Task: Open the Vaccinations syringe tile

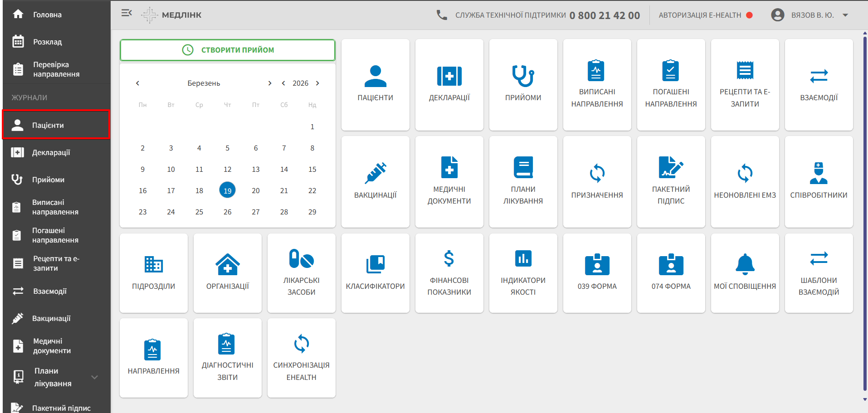Action: pos(375,181)
